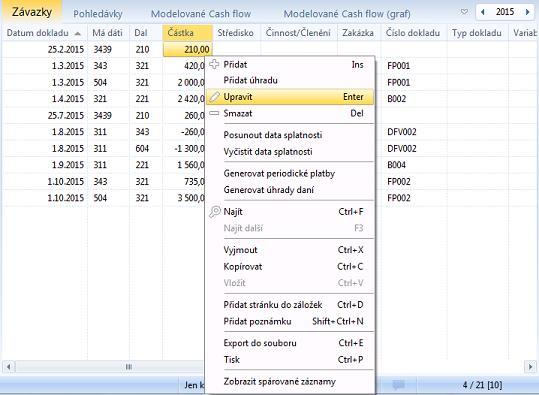Choose Přidat stránku do záložek

pyautogui.click(x=289, y=305)
